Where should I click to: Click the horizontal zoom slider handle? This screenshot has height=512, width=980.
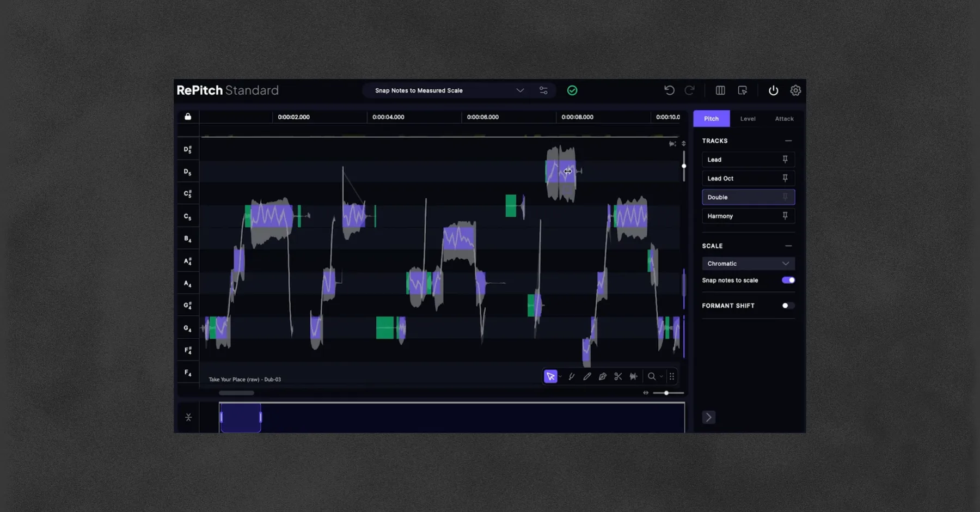click(666, 393)
